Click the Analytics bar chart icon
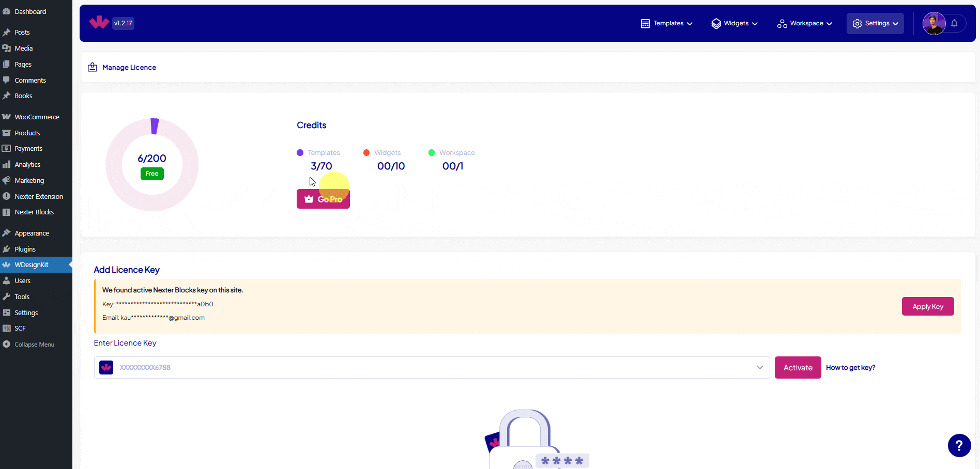Screen dimensions: 980x469 7,164
